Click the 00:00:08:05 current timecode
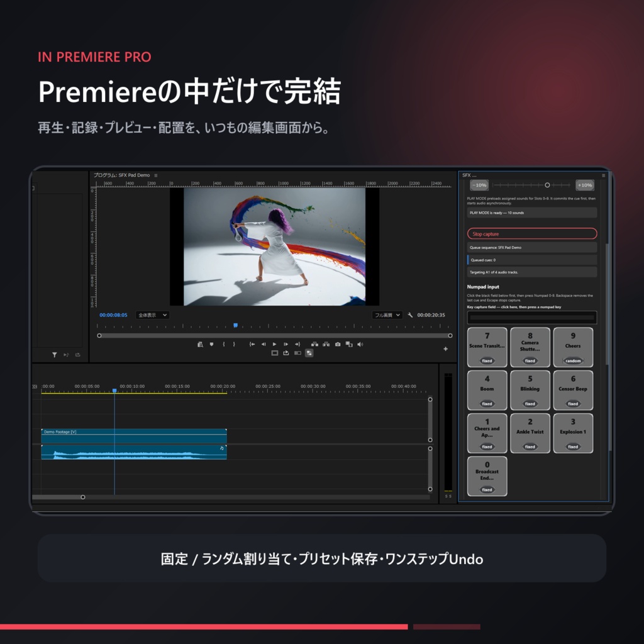 tap(113, 315)
